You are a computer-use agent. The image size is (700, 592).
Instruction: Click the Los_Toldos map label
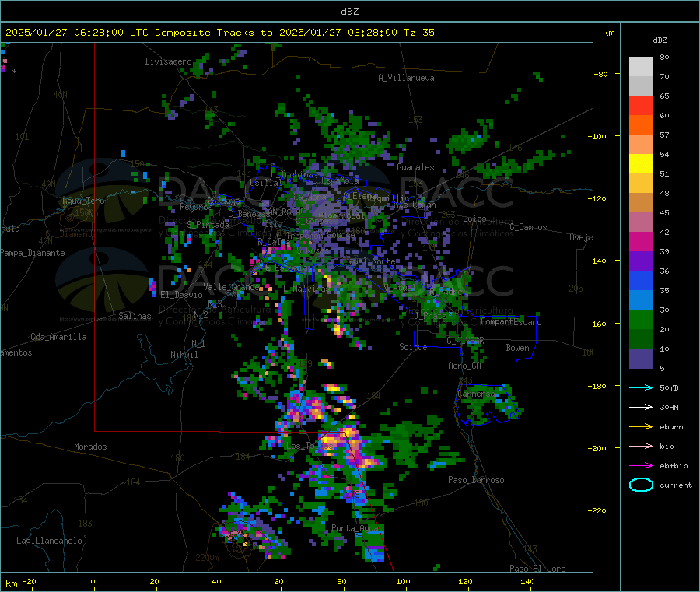click(x=310, y=446)
